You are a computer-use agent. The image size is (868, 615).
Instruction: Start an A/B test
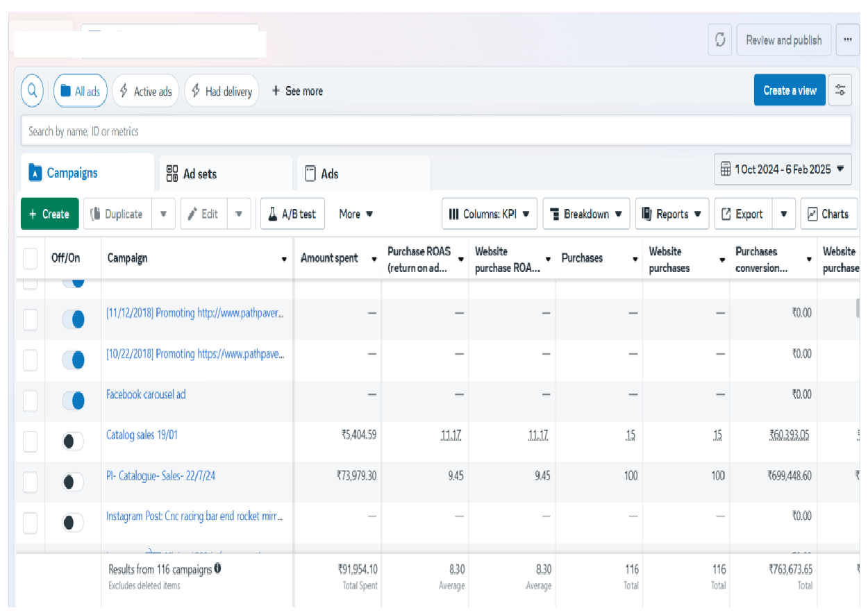[x=292, y=214]
